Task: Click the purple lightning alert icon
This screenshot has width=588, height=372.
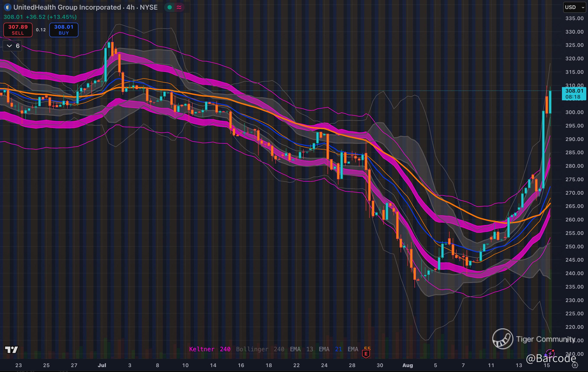Action: [x=550, y=353]
